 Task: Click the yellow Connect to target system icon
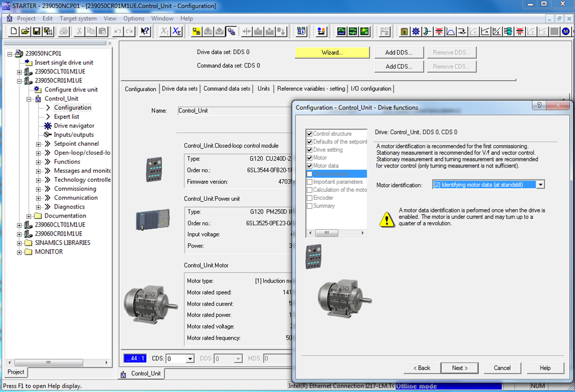click(x=196, y=32)
